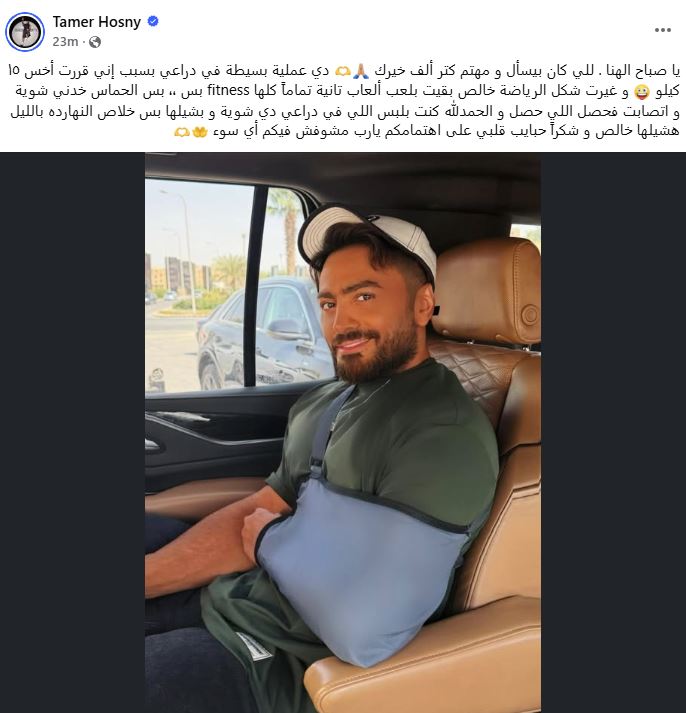
Task: Click the globe public-audience icon
Action: [x=95, y=42]
